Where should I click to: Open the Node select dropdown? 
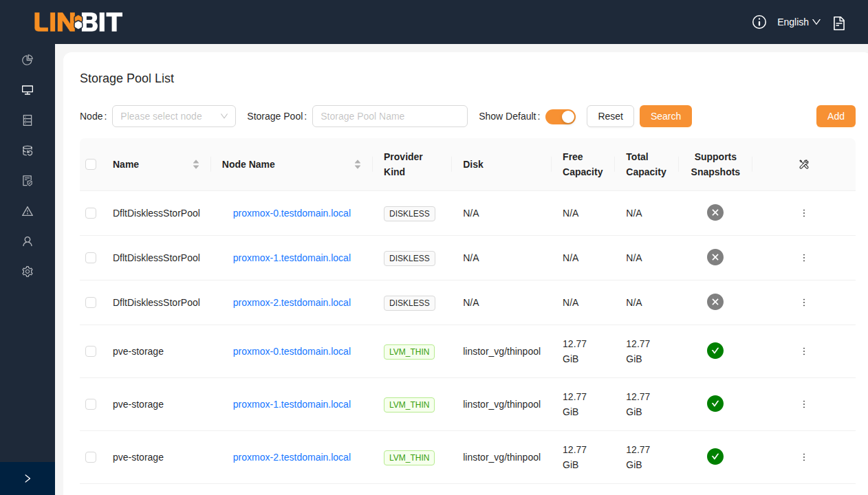pos(174,116)
